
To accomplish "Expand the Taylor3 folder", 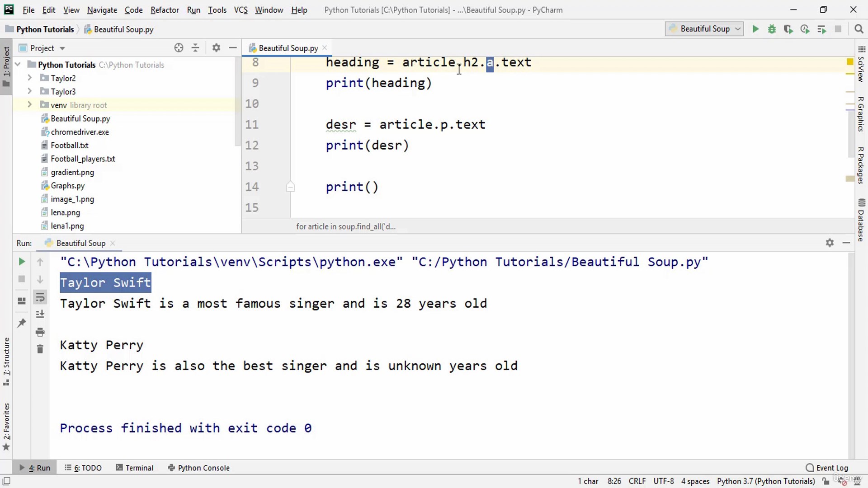I will pos(29,91).
